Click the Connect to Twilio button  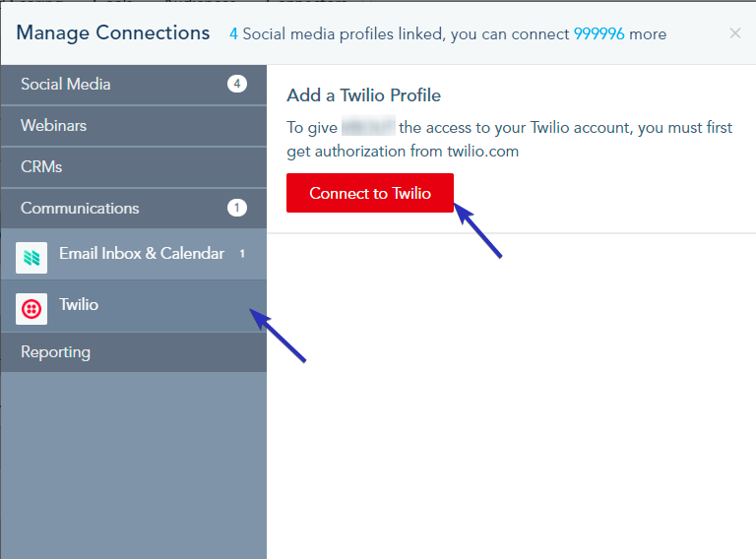tap(370, 193)
